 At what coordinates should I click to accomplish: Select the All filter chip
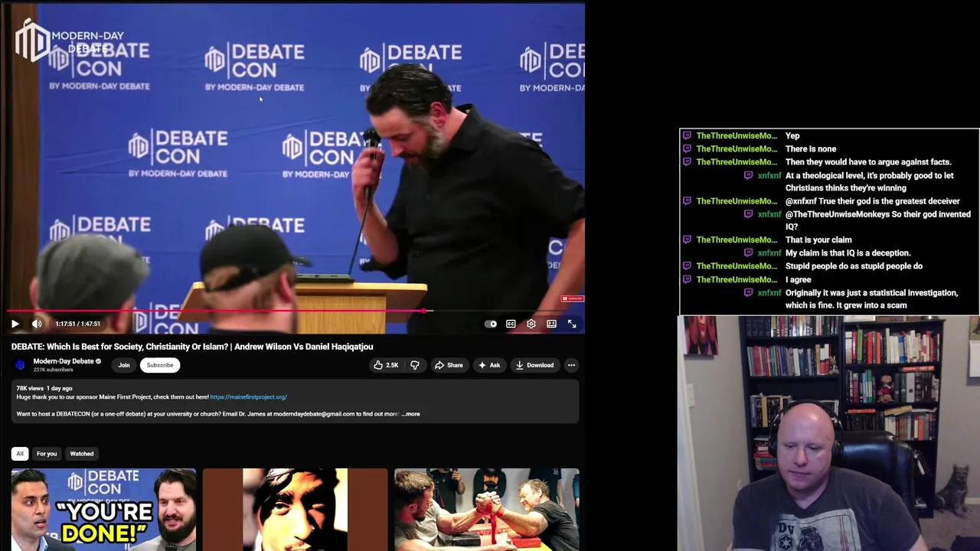point(20,454)
